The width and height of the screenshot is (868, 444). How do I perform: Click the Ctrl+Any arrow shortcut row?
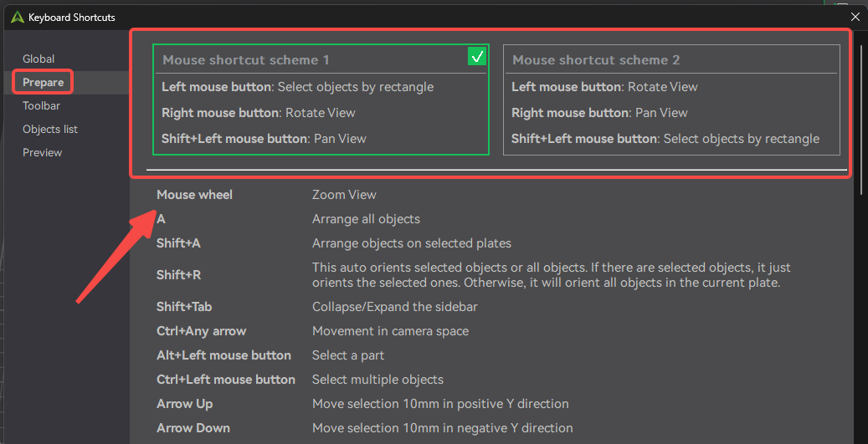201,331
